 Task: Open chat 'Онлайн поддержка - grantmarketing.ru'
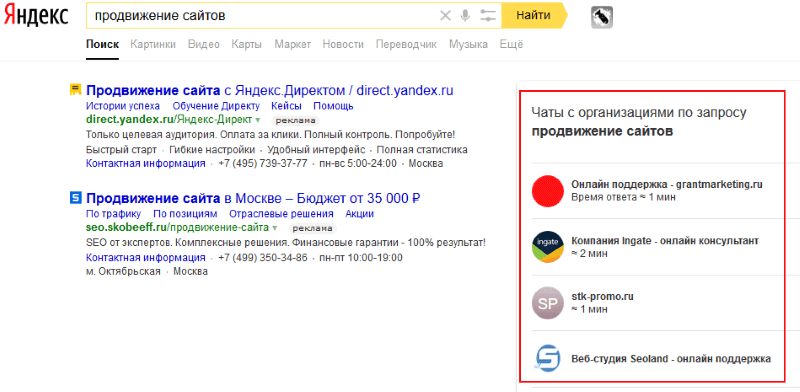pos(667,185)
